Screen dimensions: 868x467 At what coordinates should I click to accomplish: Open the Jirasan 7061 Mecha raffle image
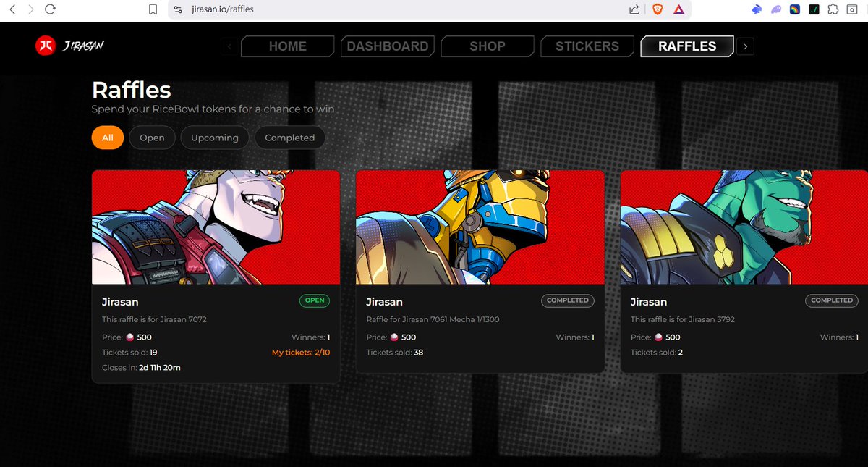pyautogui.click(x=480, y=227)
